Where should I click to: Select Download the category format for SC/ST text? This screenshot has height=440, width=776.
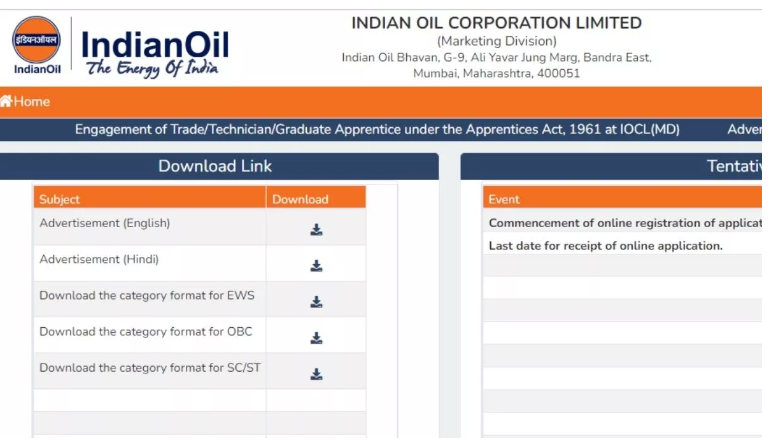tap(150, 368)
